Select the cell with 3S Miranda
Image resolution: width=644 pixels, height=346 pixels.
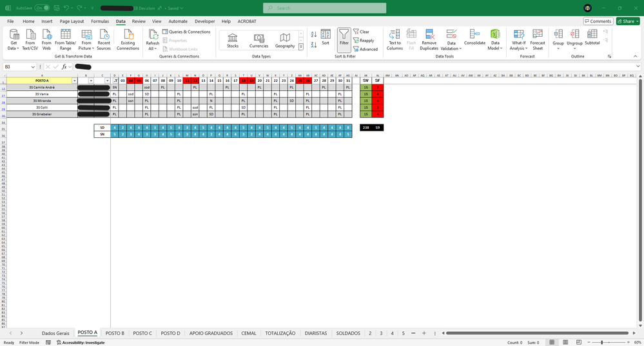[x=42, y=101]
